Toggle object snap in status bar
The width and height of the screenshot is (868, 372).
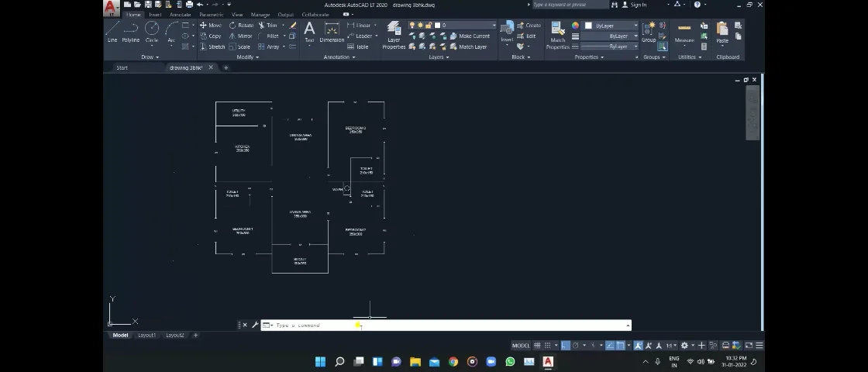621,346
